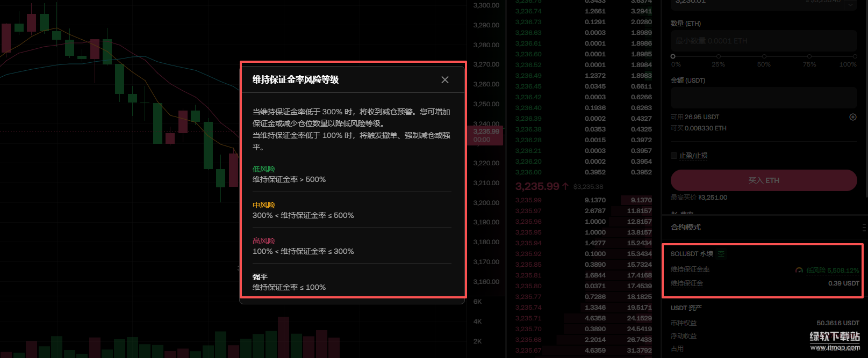
Task: Focus the 金额 (USDT) input field
Action: tap(763, 98)
